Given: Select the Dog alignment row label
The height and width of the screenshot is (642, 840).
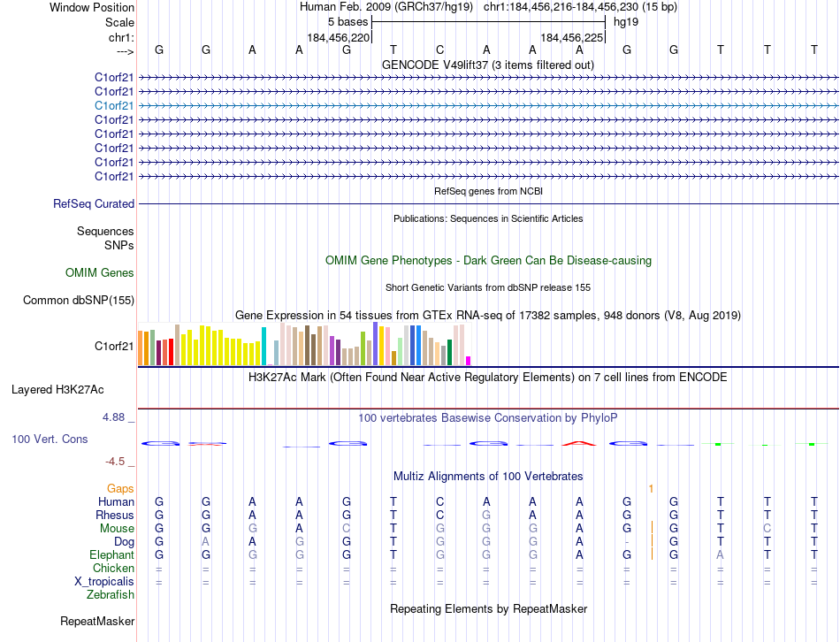Looking at the screenshot, I should click(x=125, y=542).
